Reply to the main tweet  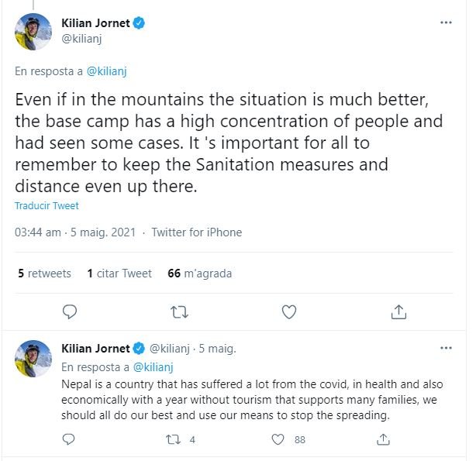point(69,312)
